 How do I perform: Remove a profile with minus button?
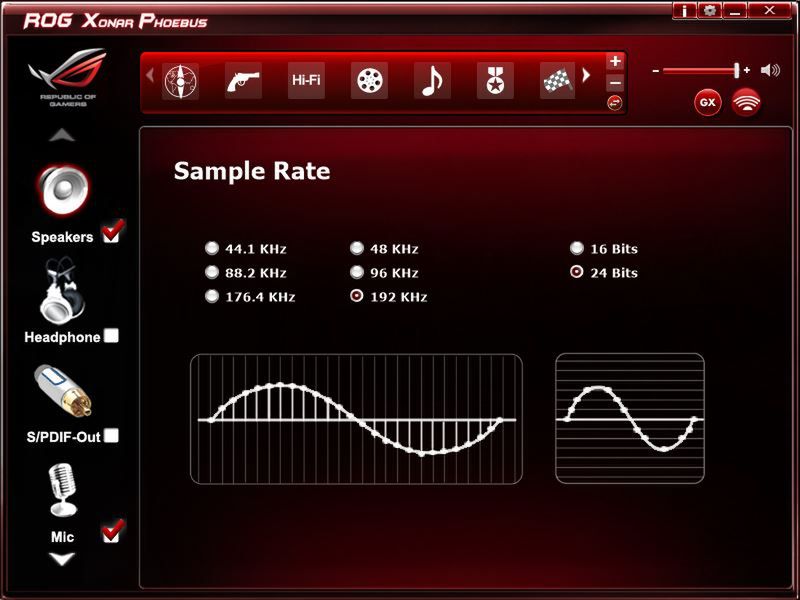[x=615, y=83]
